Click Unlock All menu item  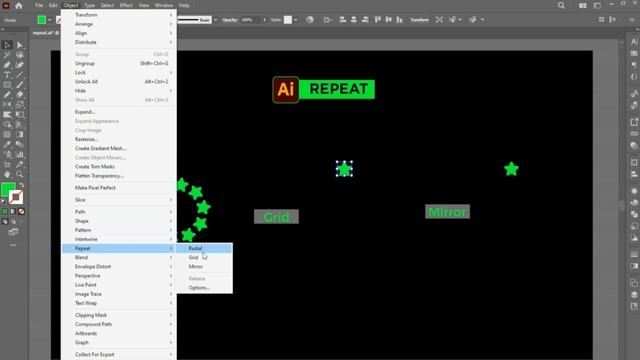click(119, 81)
